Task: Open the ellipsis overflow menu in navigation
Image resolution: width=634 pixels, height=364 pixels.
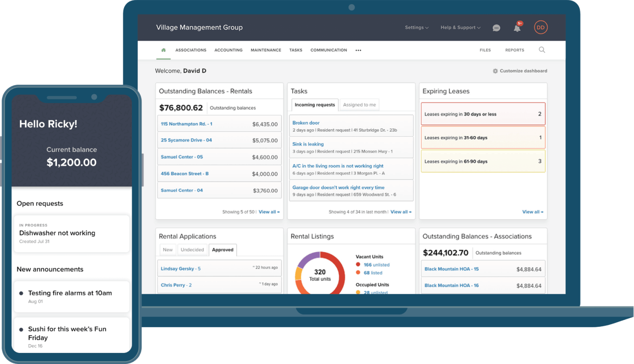Action: 358,50
